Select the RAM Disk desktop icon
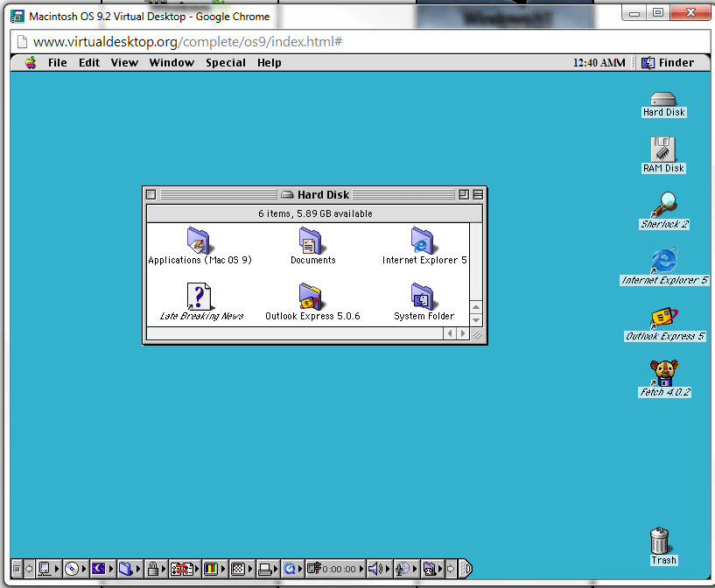The height and width of the screenshot is (588, 715). (663, 156)
